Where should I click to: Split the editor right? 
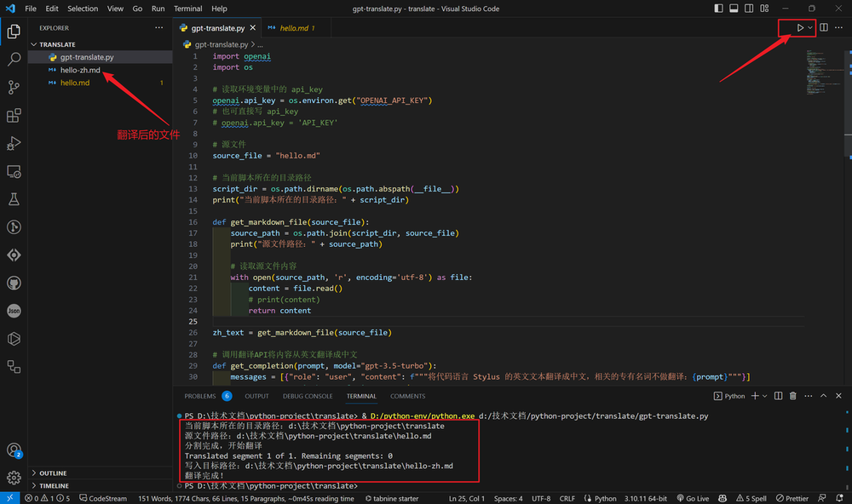824,28
